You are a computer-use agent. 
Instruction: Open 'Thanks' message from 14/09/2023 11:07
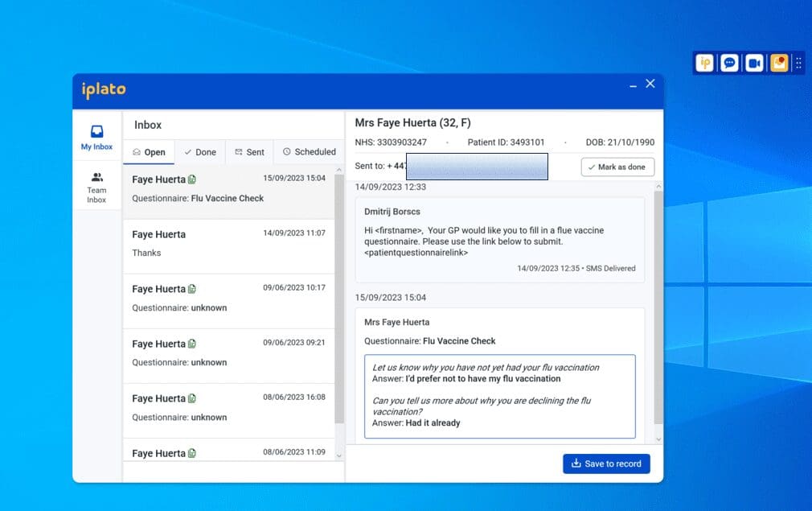point(229,246)
